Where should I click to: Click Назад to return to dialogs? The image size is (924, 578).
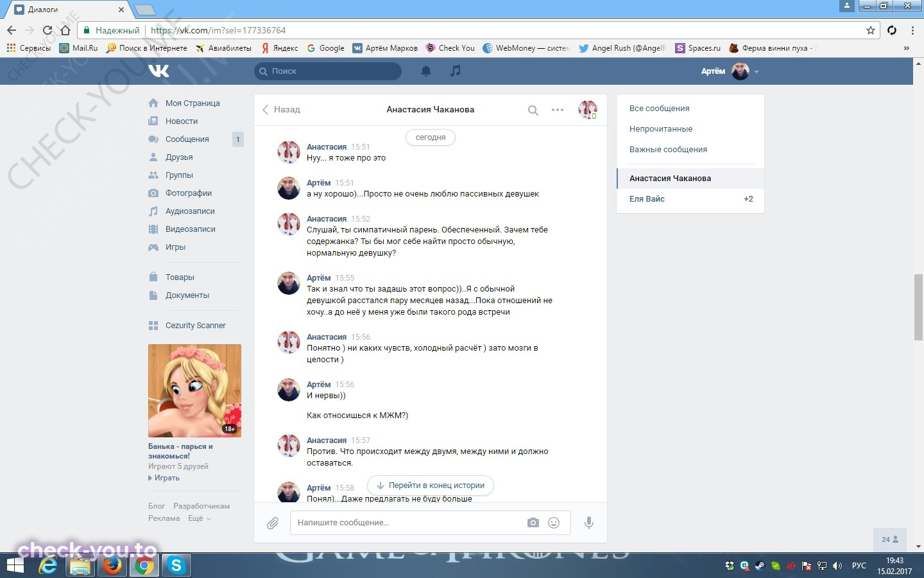click(x=281, y=109)
